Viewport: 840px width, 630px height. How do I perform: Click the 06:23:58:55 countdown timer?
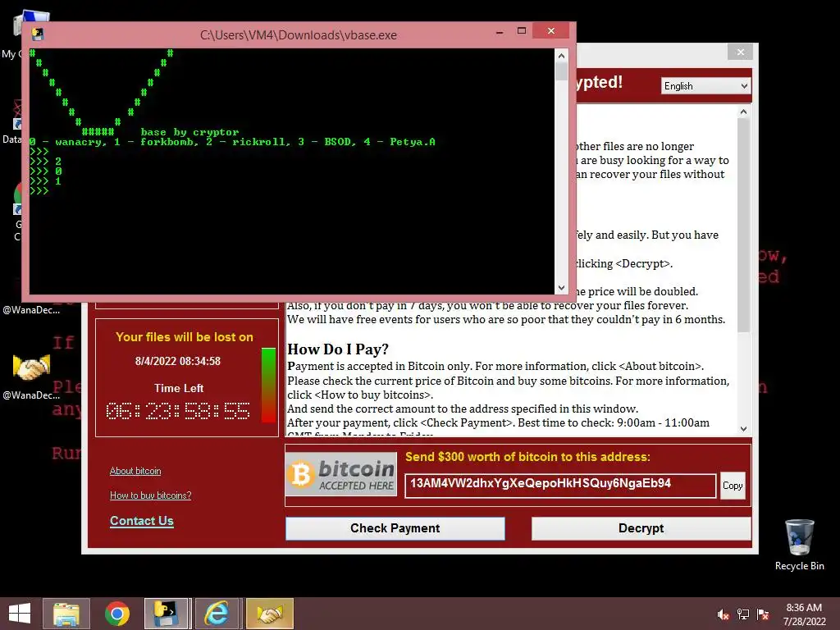coord(178,411)
